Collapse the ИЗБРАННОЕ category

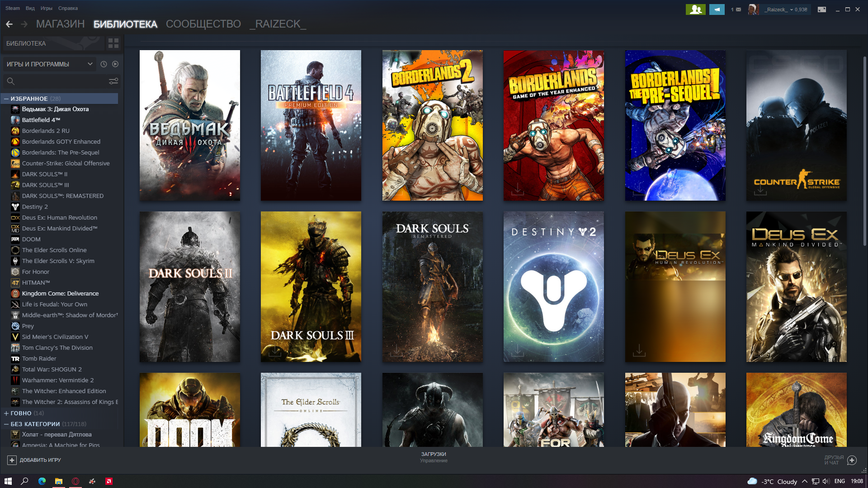pos(6,99)
